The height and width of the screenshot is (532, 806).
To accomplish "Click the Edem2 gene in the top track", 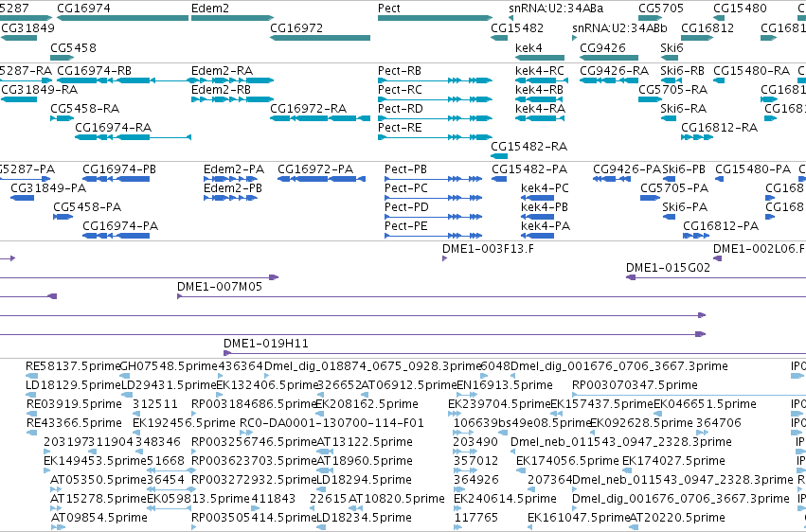I will coord(232,18).
